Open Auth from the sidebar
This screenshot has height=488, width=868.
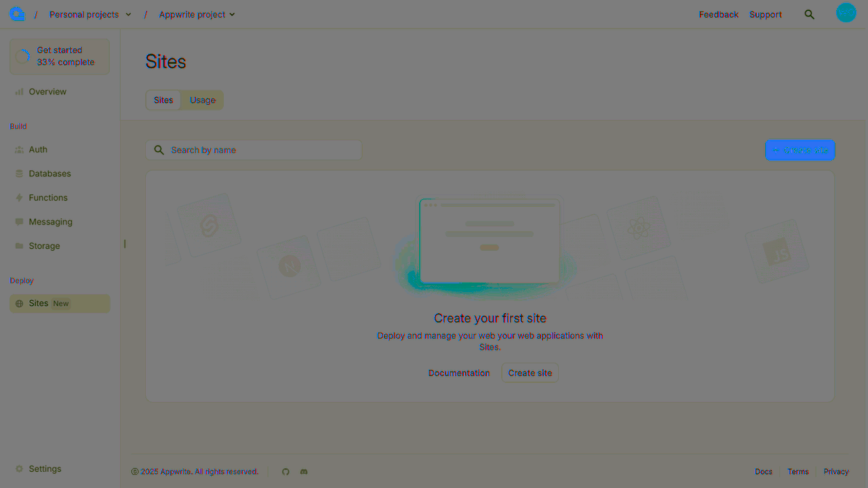tap(38, 149)
